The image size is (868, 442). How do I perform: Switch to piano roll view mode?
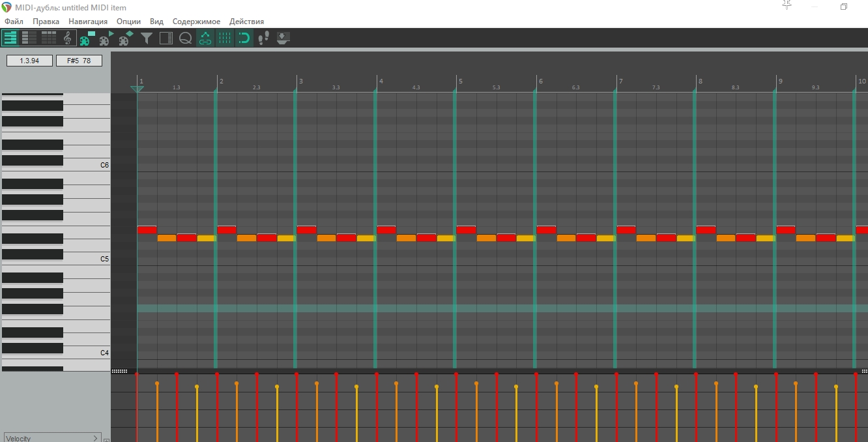tap(10, 38)
